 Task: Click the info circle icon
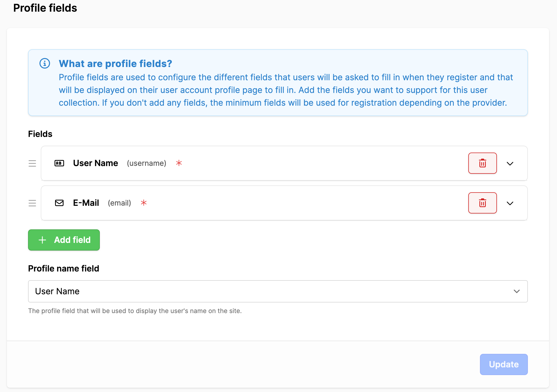click(45, 63)
